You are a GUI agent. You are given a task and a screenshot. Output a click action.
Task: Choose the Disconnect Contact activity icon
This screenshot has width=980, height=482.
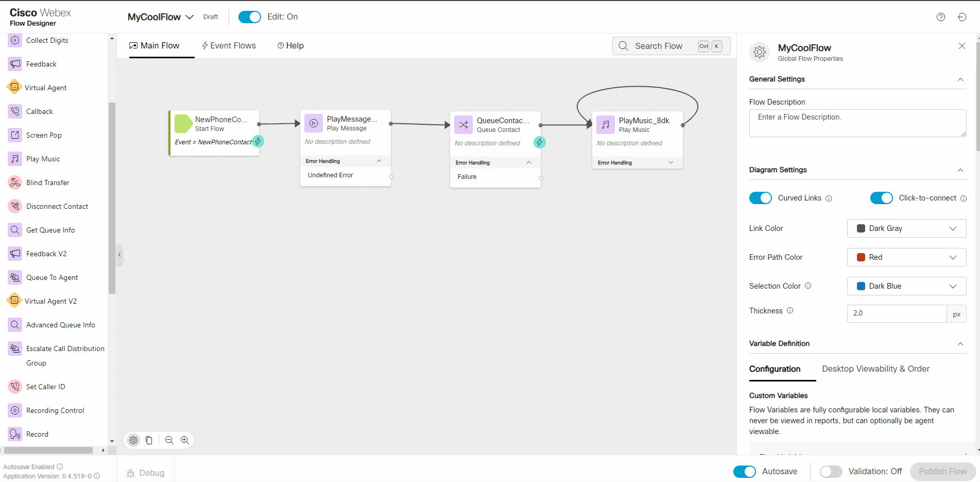[x=15, y=206]
